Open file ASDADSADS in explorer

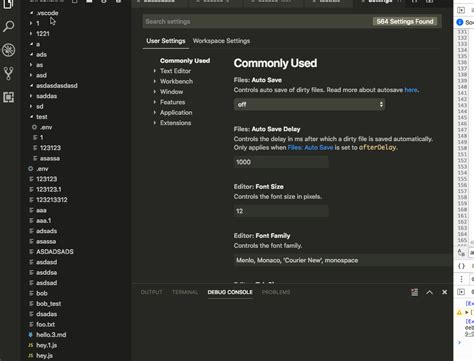(55, 252)
